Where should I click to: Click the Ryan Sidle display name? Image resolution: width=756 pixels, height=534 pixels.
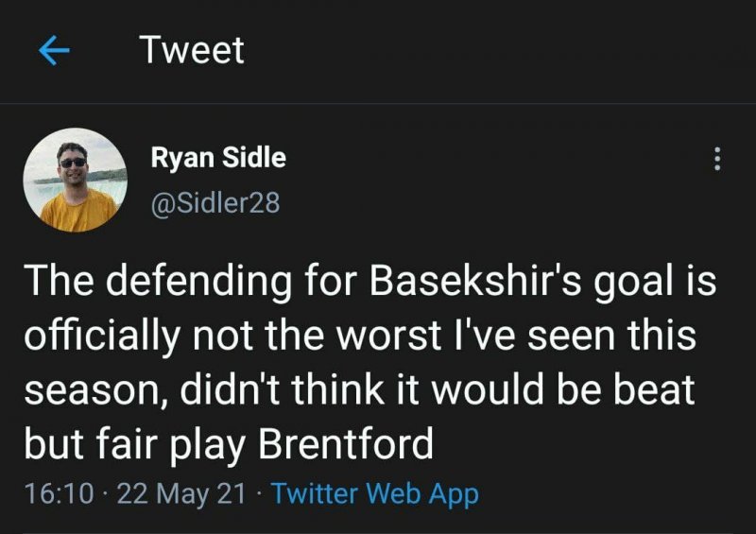(x=218, y=158)
